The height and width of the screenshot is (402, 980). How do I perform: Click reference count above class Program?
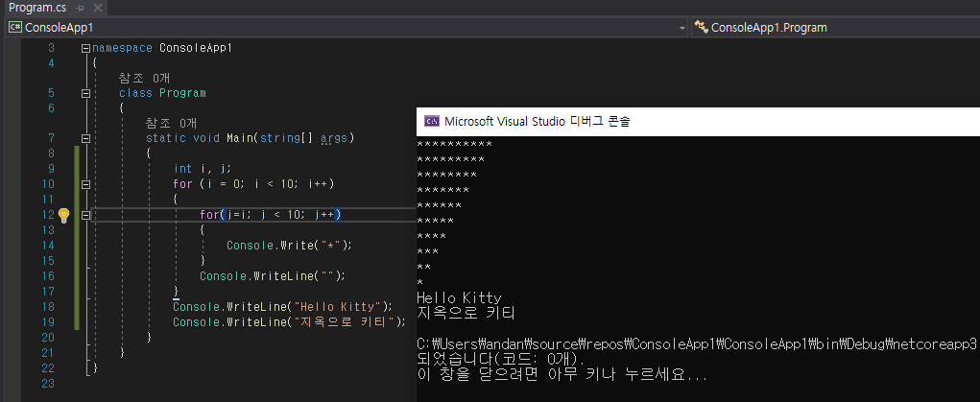click(144, 78)
